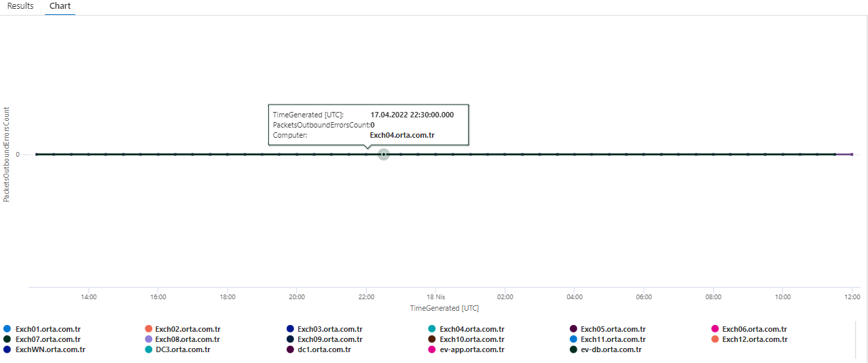Toggle Exch04.orta.com.tr series in legend

coord(466,329)
